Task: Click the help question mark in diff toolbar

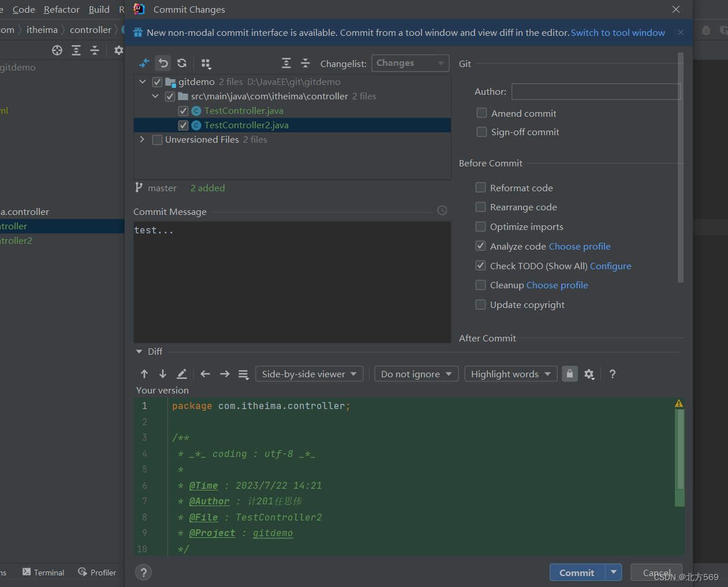Action: point(612,374)
